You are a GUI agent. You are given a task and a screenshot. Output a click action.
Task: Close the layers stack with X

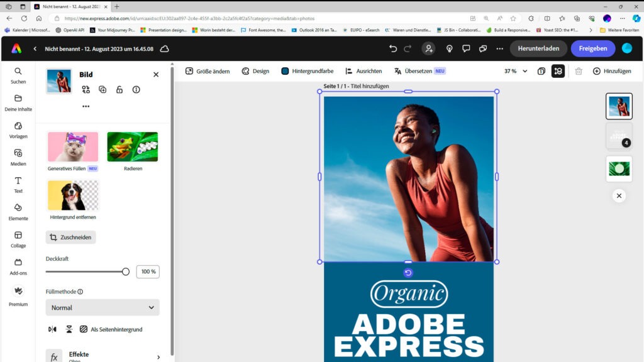coord(619,196)
